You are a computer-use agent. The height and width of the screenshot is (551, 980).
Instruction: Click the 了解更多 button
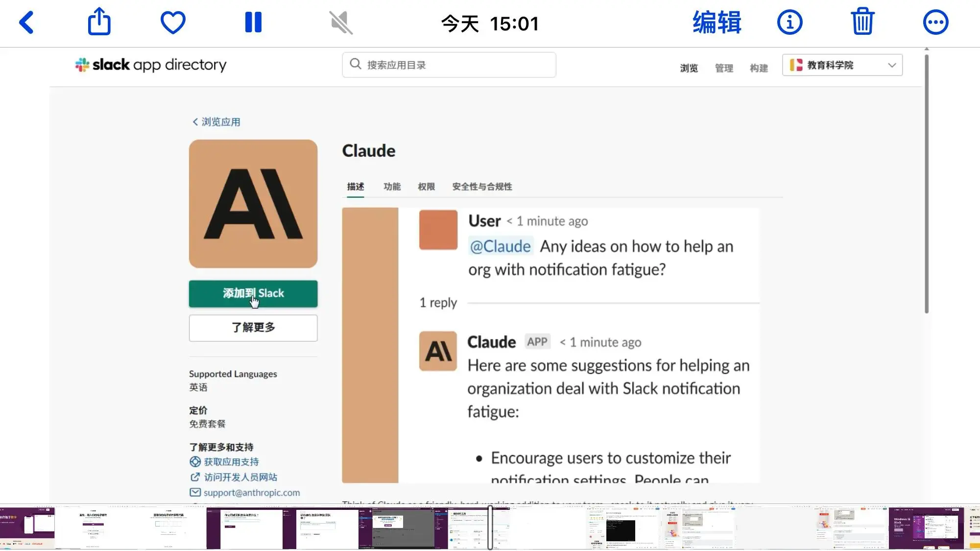(x=253, y=328)
